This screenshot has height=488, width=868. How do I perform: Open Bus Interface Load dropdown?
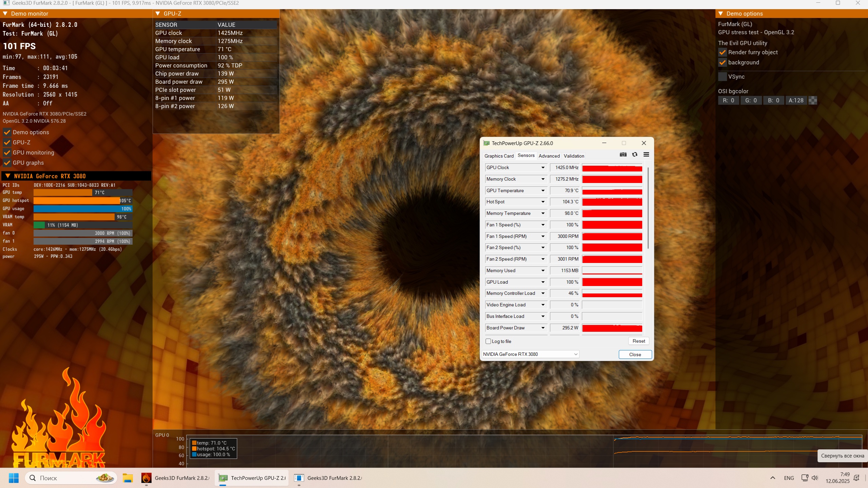point(543,316)
